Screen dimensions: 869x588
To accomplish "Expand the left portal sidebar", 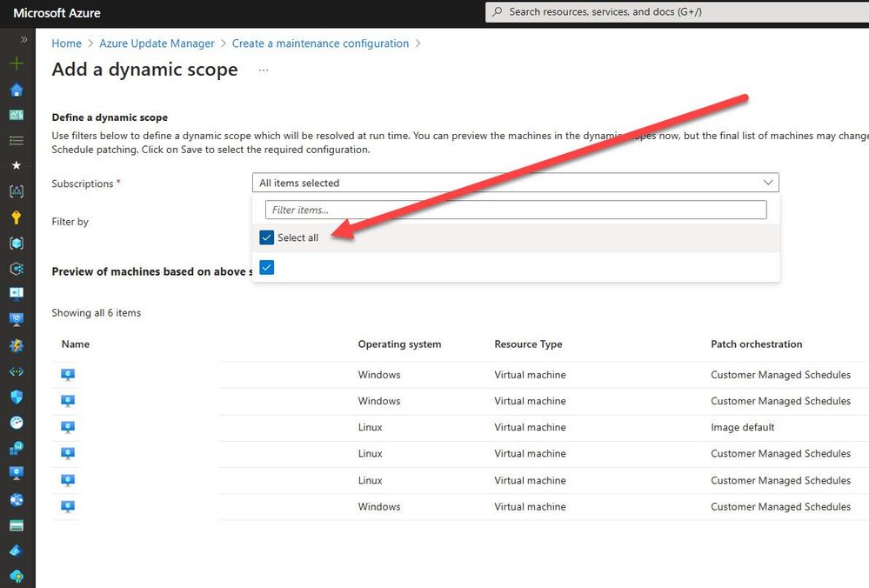I will [23, 39].
